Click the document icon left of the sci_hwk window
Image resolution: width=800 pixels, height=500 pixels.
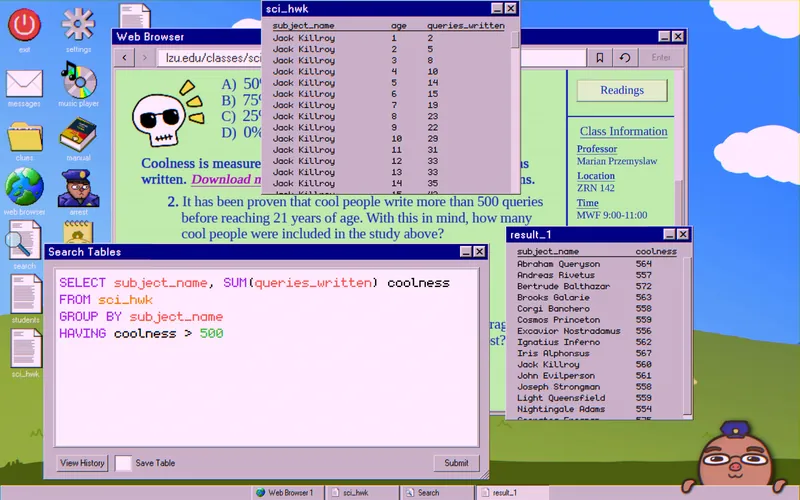point(135,16)
